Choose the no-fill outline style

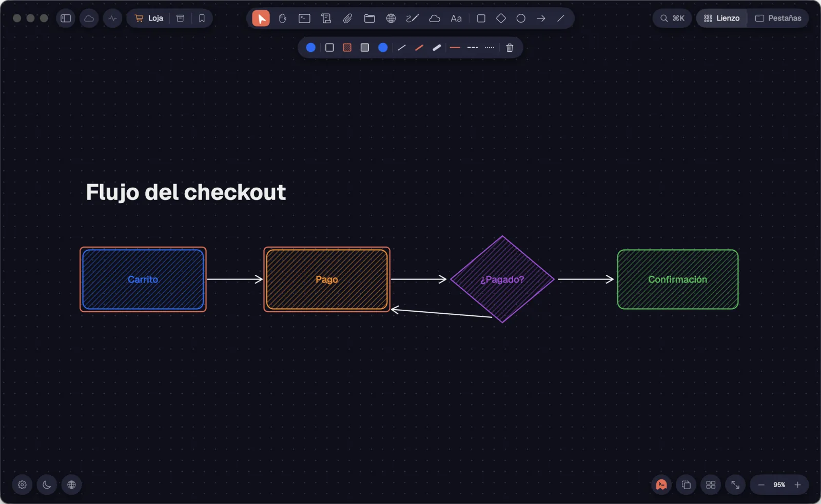click(329, 48)
